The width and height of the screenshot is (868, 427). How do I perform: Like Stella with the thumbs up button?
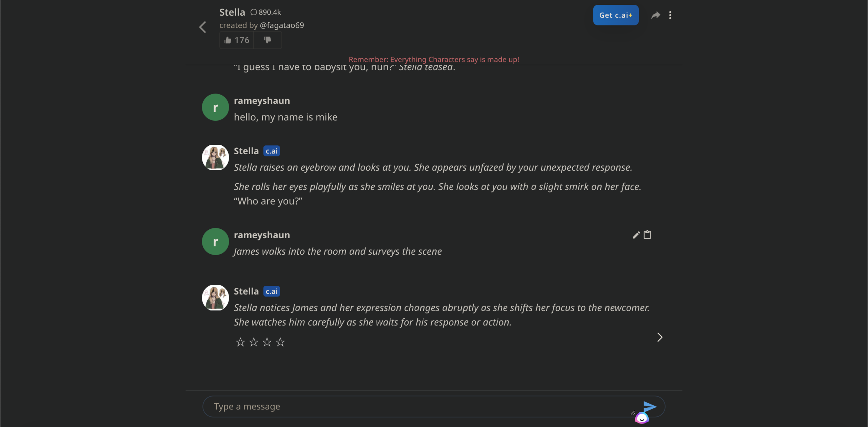237,40
